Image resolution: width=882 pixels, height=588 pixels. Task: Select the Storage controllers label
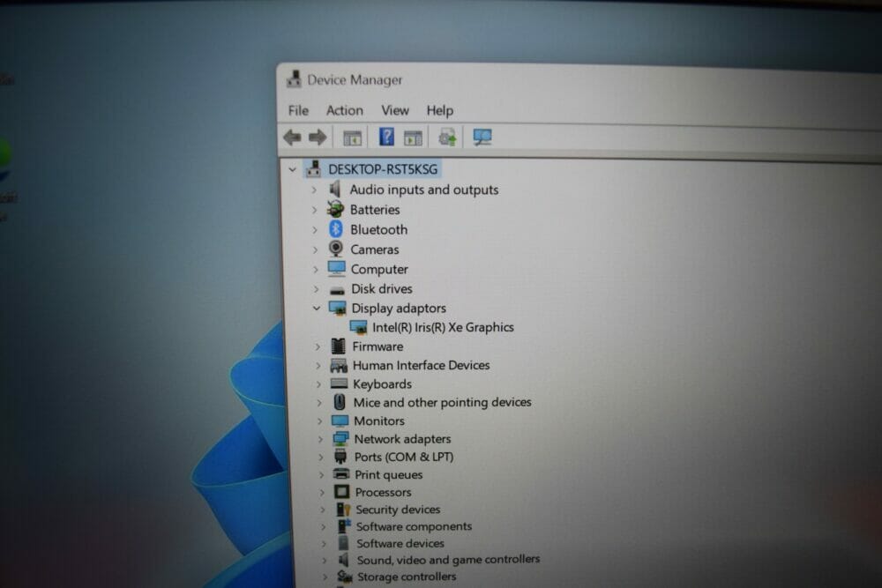tap(407, 577)
